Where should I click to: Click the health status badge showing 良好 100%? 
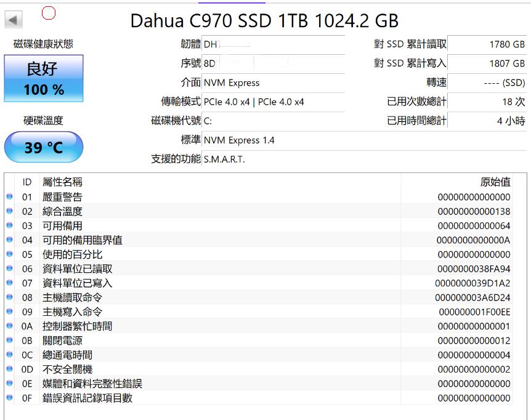coord(43,79)
